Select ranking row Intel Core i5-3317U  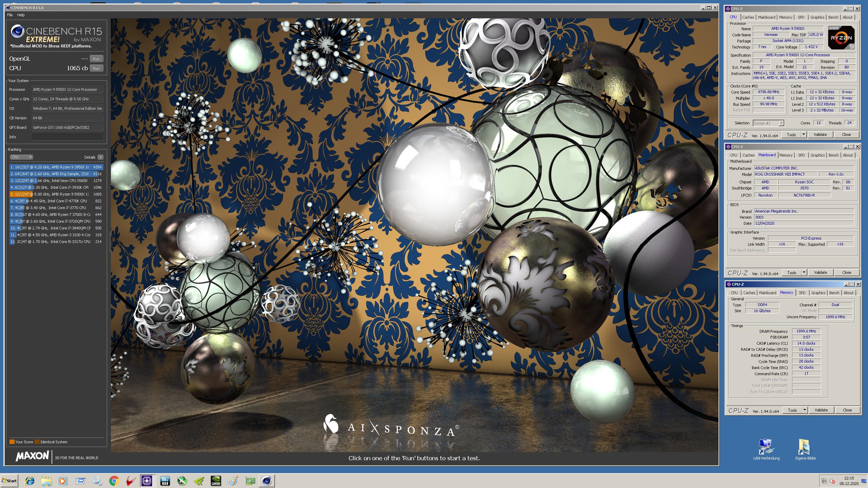click(x=56, y=242)
